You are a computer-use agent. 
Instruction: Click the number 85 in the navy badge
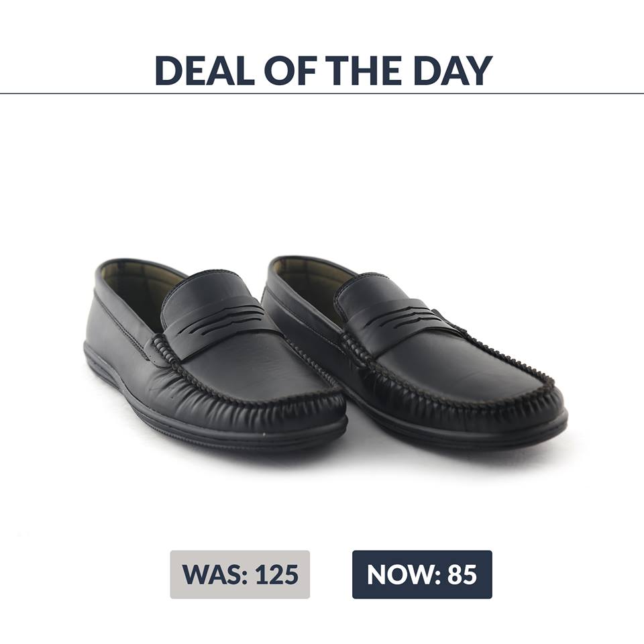tap(462, 574)
